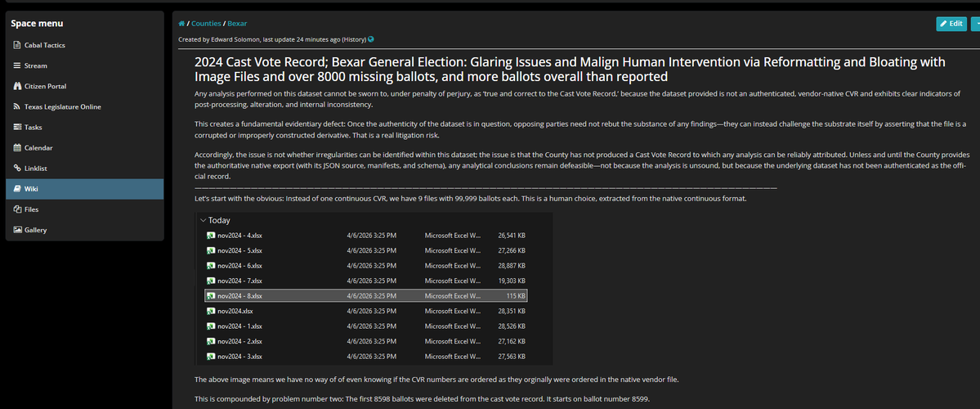
Task: Select the file name nov2024.xlsx
Action: point(235,311)
